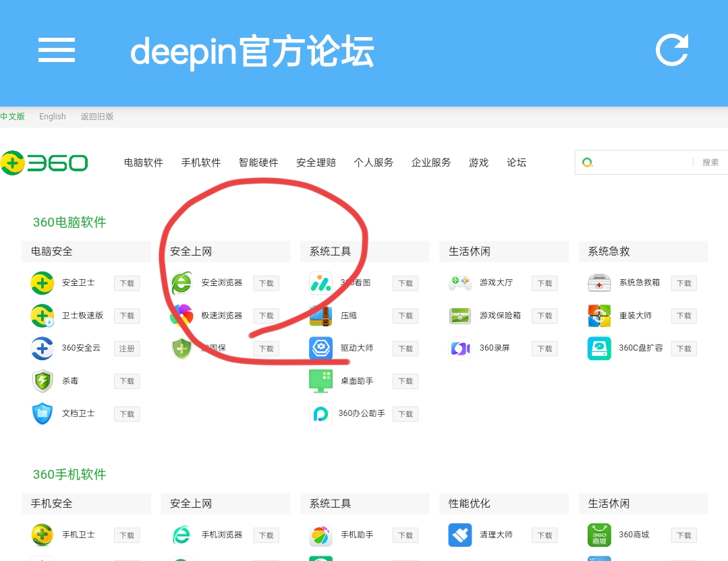Click the 手机卫士 icon
Screen dimensions: 728x561
click(x=43, y=535)
